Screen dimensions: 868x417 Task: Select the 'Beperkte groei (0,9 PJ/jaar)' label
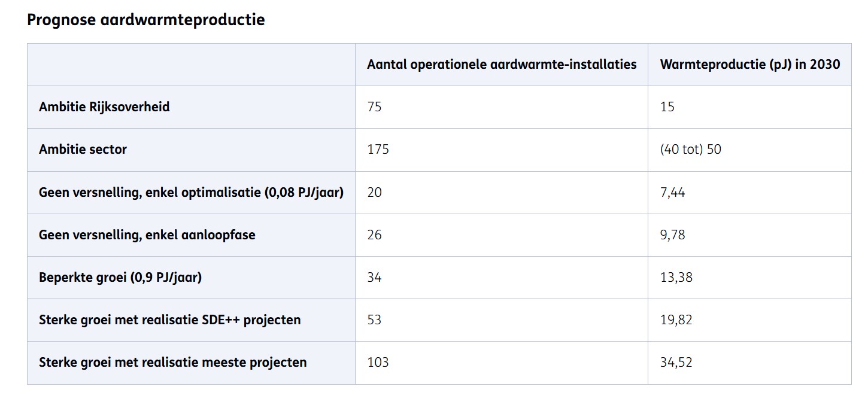point(120,278)
